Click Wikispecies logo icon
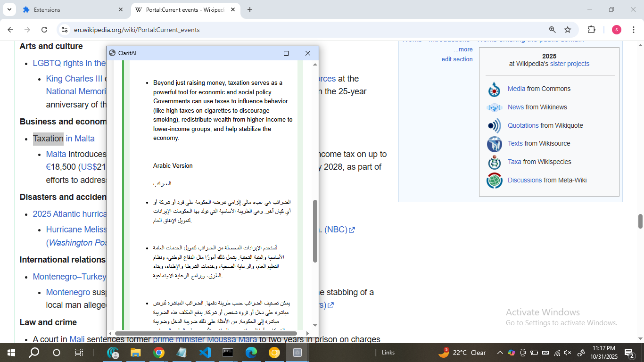This screenshot has width=644, height=362. pos(494,162)
